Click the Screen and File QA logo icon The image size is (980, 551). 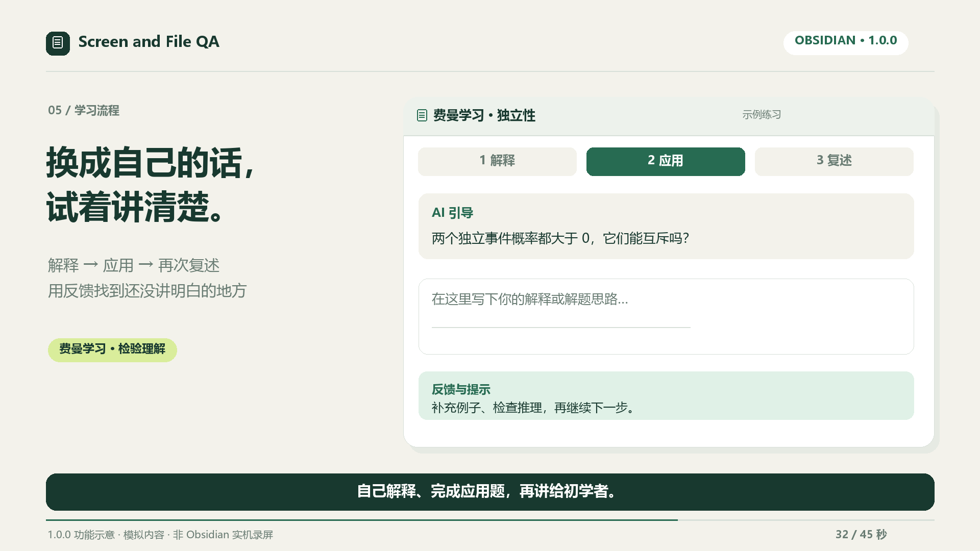58,43
